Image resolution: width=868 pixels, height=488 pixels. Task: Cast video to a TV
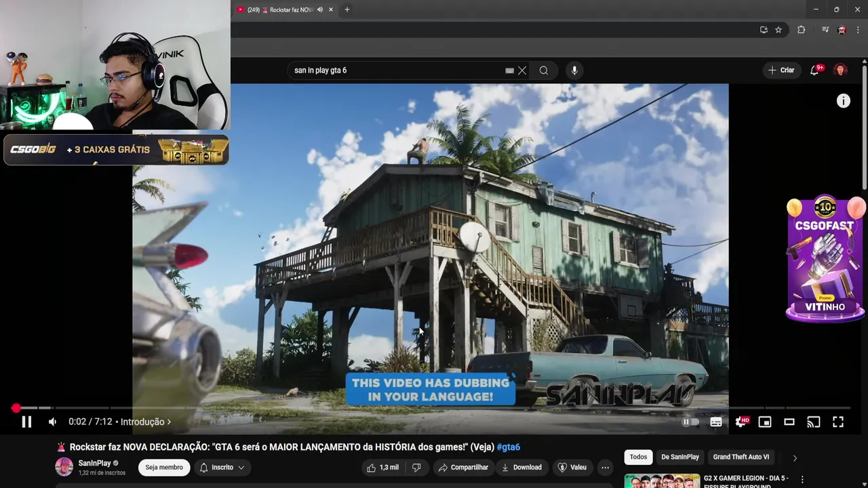point(814,422)
